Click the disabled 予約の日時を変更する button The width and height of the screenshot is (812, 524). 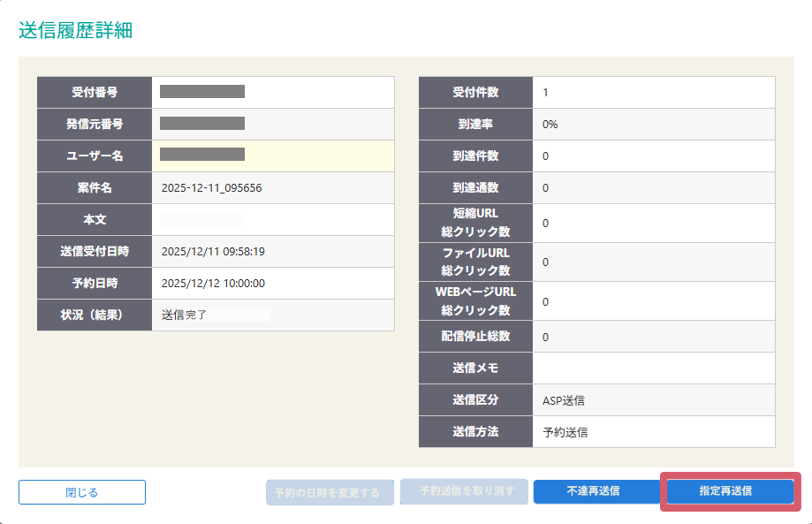(329, 492)
